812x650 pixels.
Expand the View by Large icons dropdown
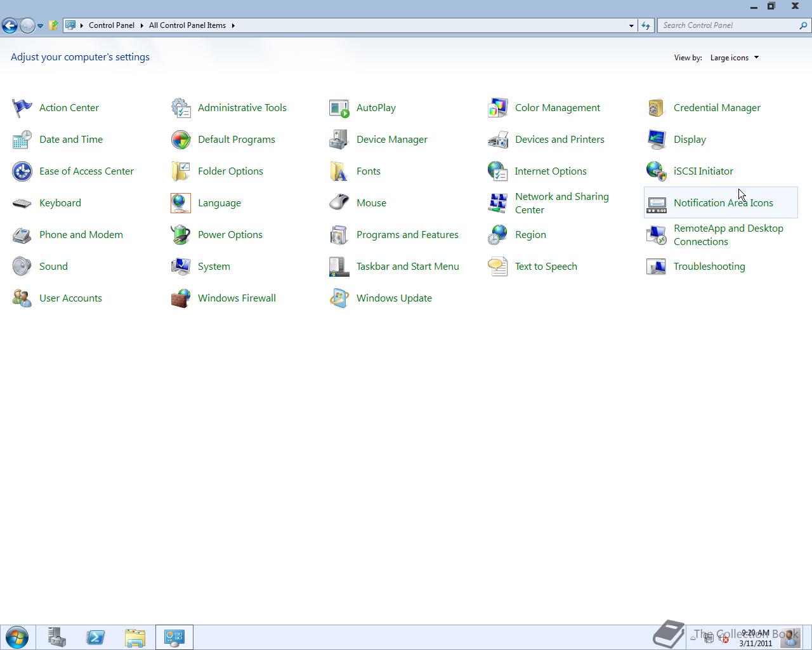tap(734, 58)
